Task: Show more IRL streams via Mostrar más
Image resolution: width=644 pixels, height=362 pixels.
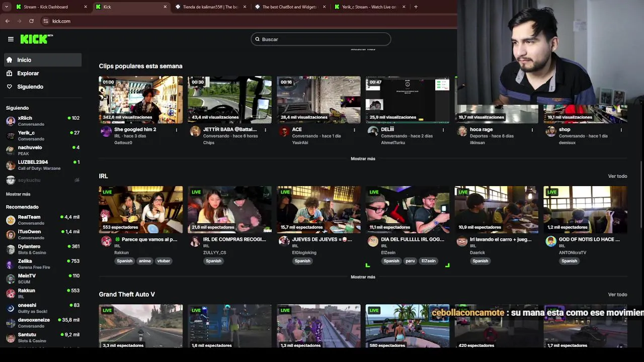Action: pos(363,277)
